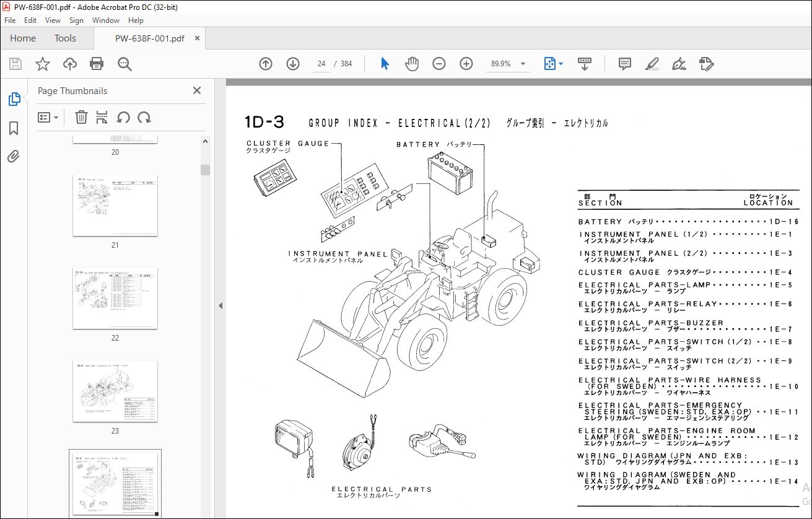Open the scrolling mode keyboard icon

[585, 64]
